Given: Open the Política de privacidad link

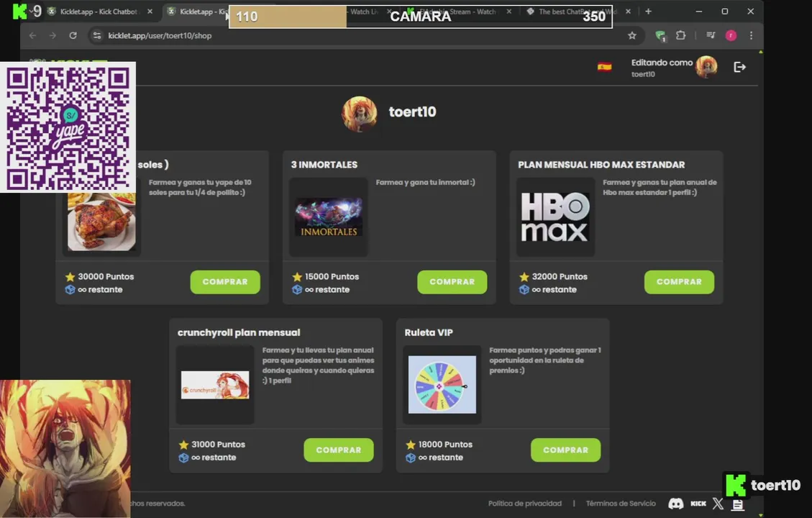Looking at the screenshot, I should (524, 504).
